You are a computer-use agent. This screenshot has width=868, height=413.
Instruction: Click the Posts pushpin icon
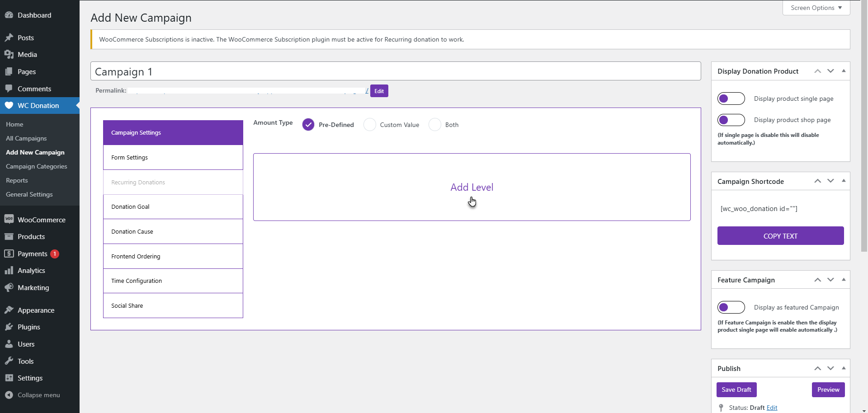(9, 38)
